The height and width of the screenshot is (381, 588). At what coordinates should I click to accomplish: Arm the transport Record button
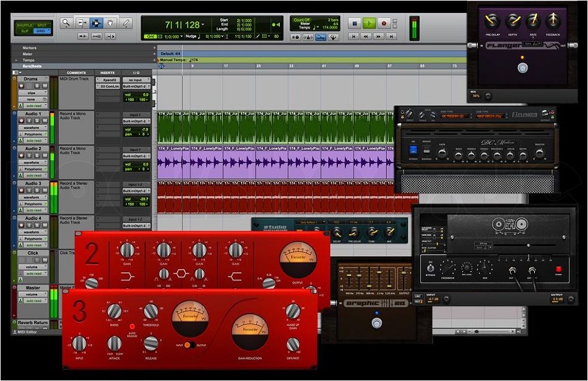(x=384, y=24)
